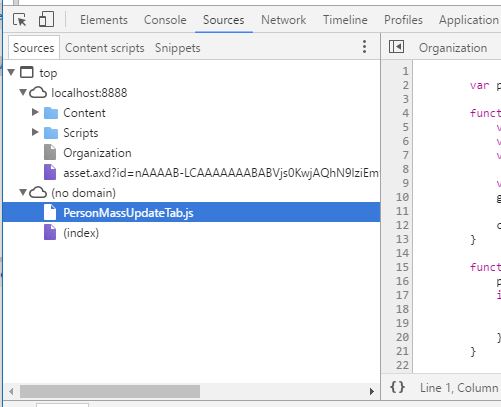Click the Organization gray document icon

50,152
